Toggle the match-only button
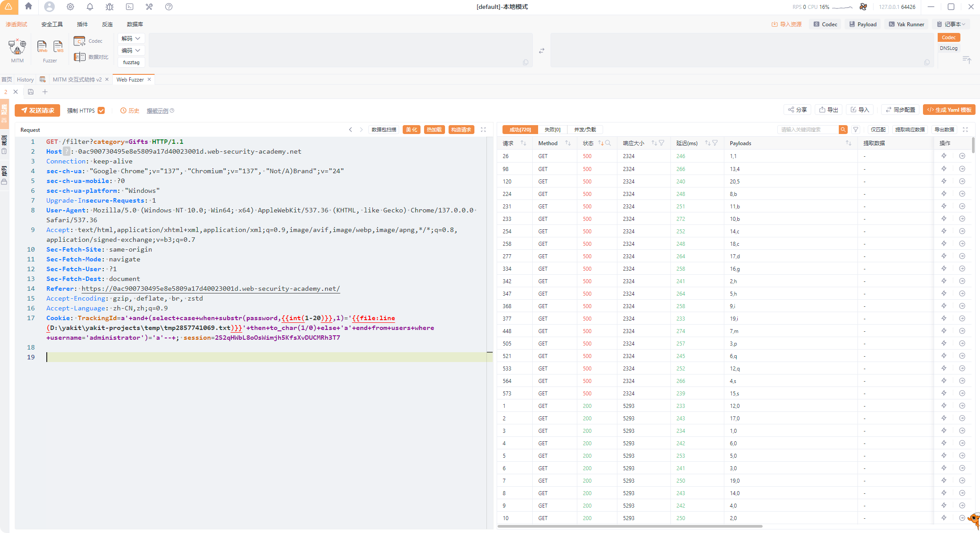 pos(878,130)
